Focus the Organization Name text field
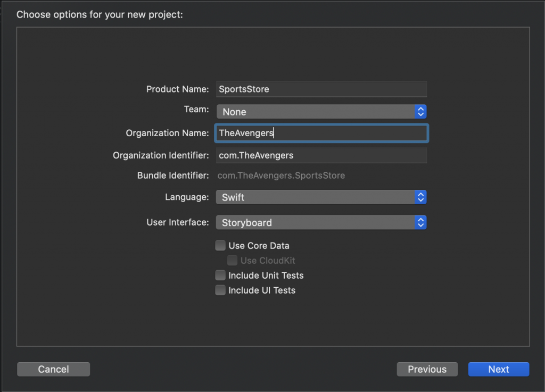The width and height of the screenshot is (545, 392). (321, 133)
